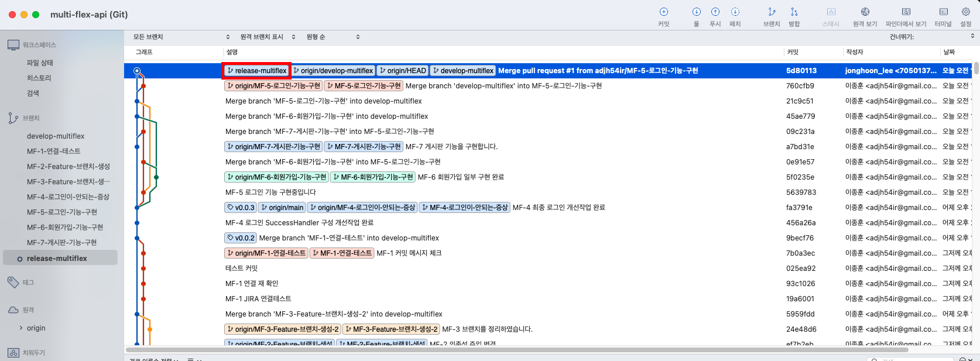Viewport: 980px width, 361px height.
Task: Click the 커밋 column header
Action: pos(813,52)
